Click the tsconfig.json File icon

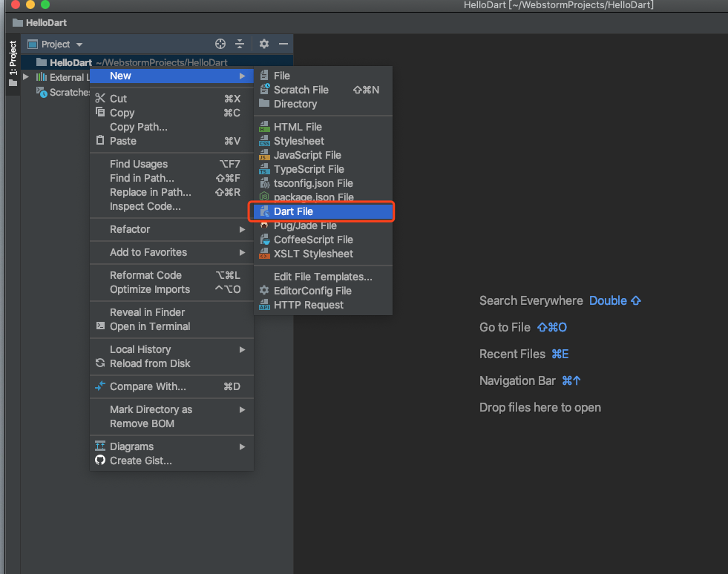[265, 183]
